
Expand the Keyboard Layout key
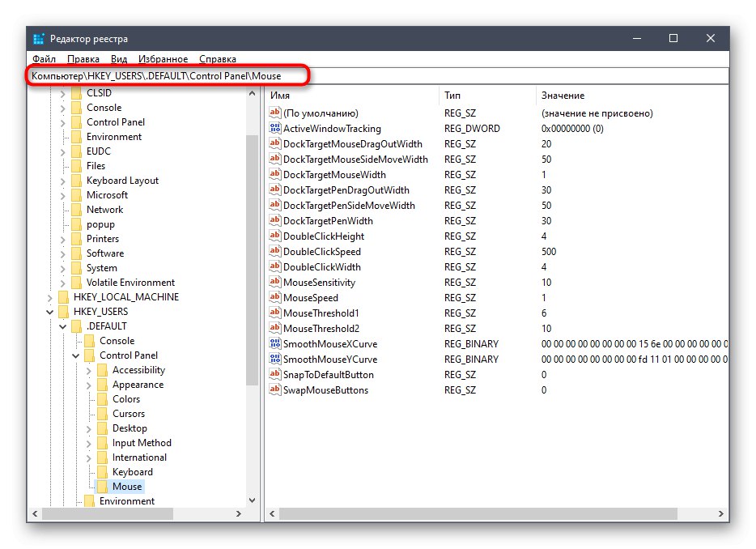(x=62, y=181)
